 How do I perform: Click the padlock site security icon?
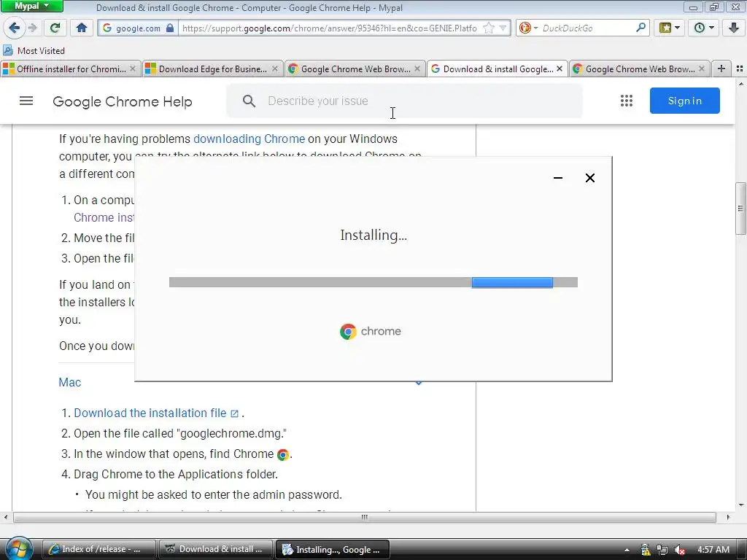click(170, 28)
